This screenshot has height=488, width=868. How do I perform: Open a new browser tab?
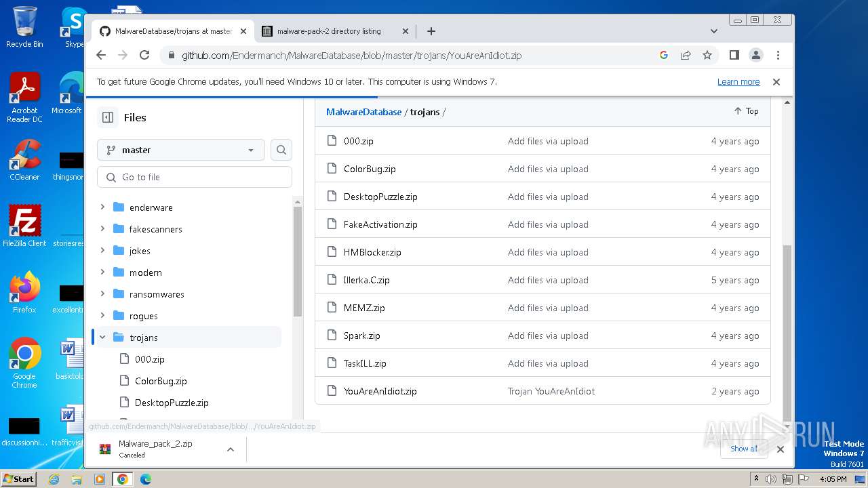pos(431,31)
